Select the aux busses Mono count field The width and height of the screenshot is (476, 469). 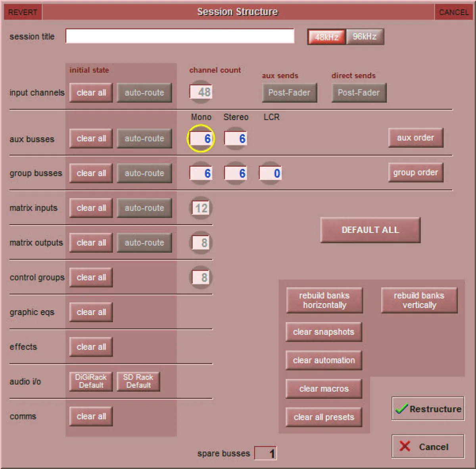click(201, 138)
